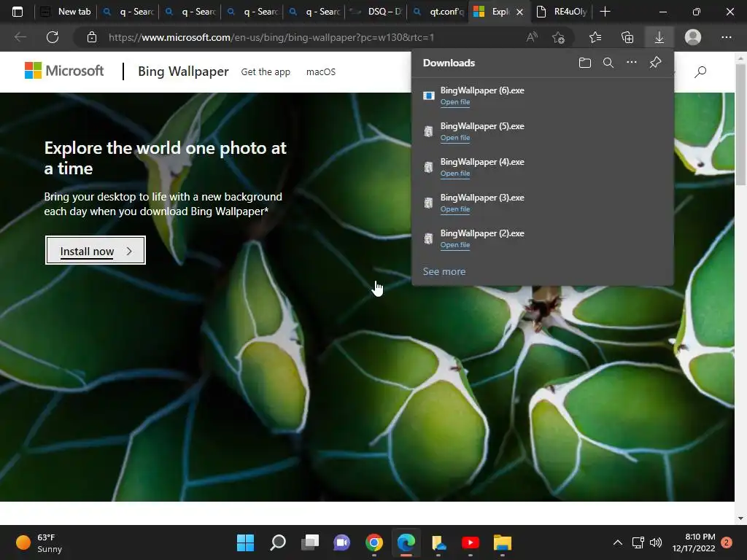Toggle the Downloads toolbar button
This screenshot has width=747, height=560.
pos(659,37)
